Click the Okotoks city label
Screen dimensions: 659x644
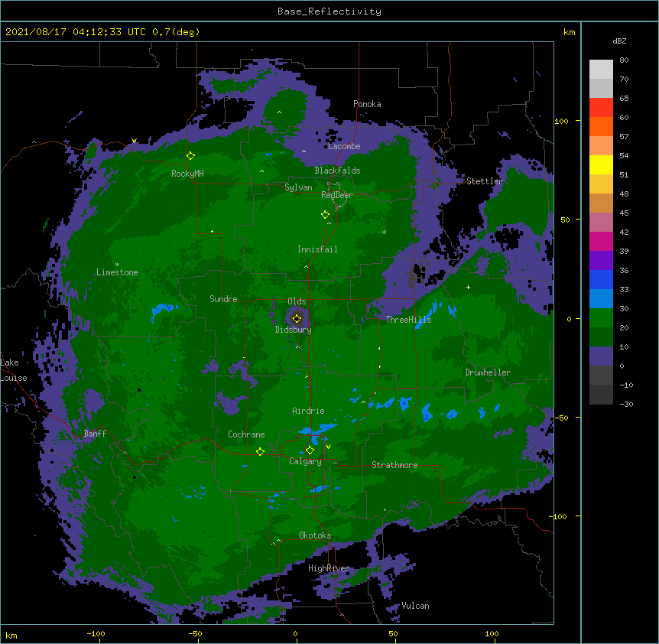[x=315, y=535]
